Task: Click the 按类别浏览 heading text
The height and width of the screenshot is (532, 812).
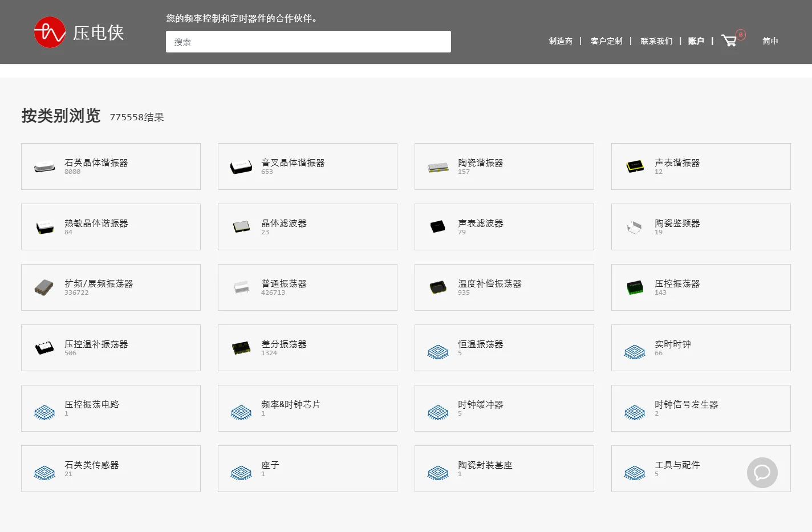Action: click(x=61, y=116)
